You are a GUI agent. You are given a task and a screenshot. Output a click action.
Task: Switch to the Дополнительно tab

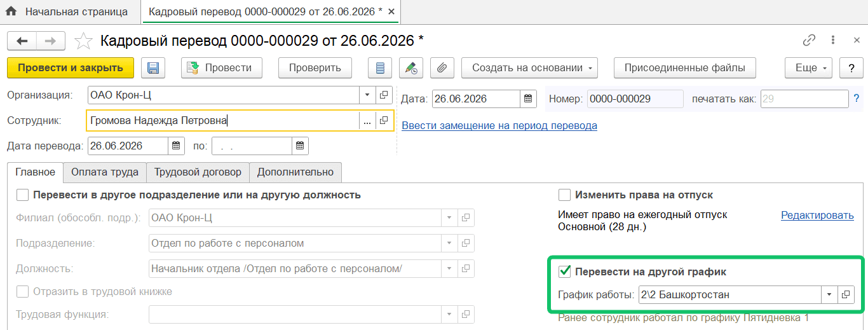[295, 172]
